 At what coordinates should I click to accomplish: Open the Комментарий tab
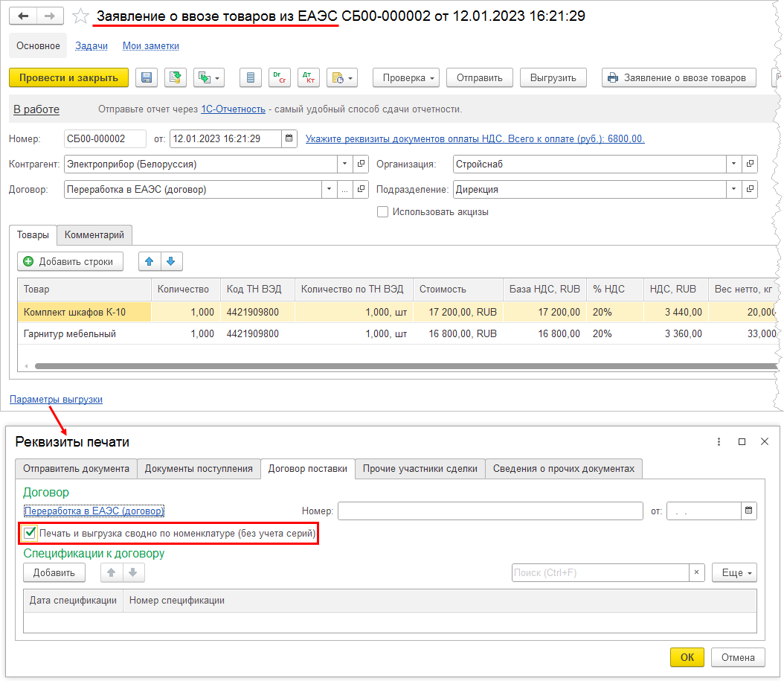pyautogui.click(x=95, y=235)
